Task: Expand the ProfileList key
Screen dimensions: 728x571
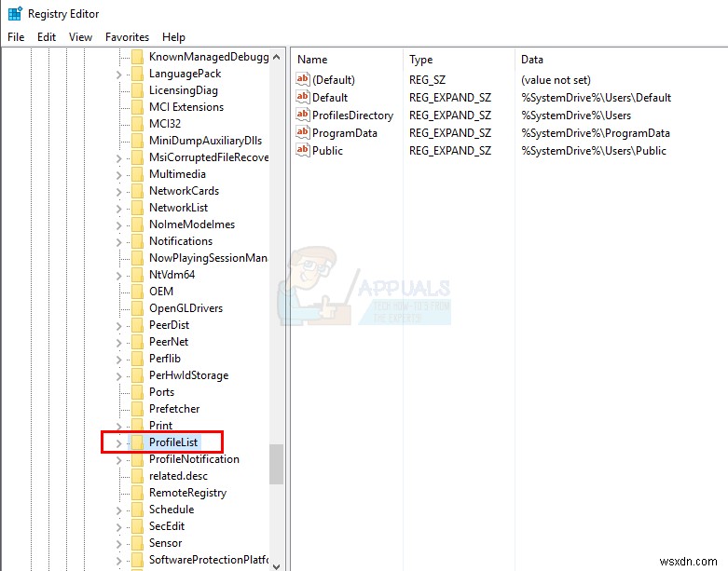Action: [119, 443]
